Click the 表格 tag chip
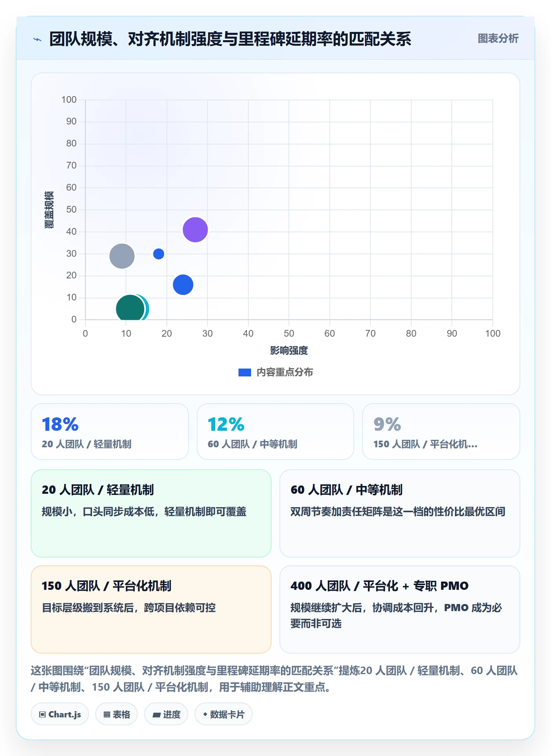Screen dimensions: 551x756 (116, 714)
